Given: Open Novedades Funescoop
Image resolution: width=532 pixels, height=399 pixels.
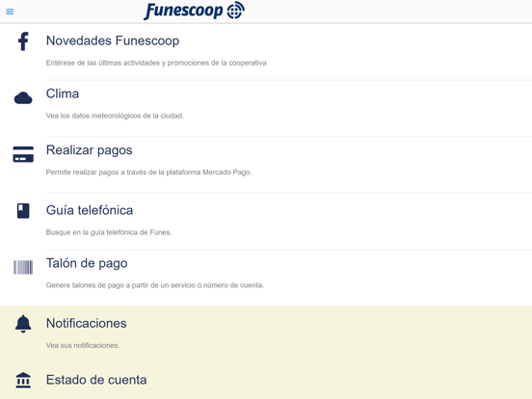Looking at the screenshot, I should [x=113, y=40].
